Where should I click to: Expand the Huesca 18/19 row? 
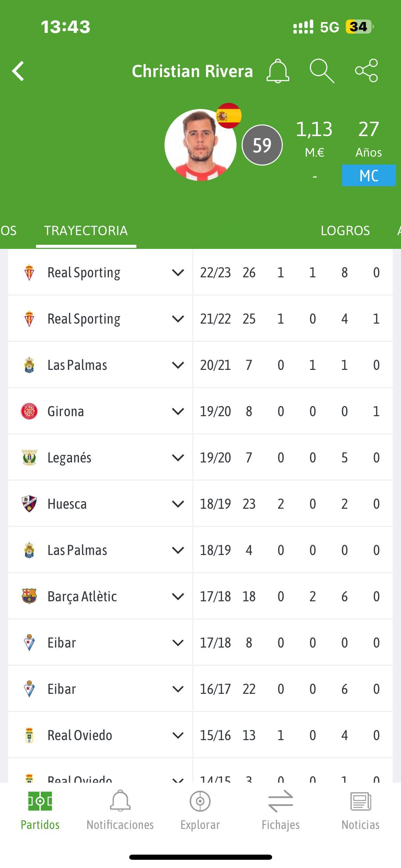[178, 504]
